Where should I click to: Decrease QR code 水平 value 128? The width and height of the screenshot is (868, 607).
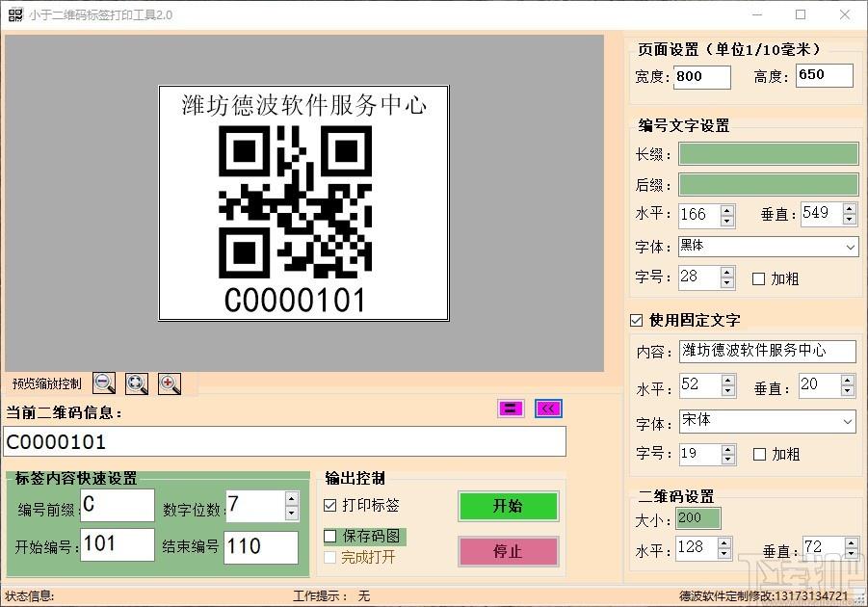(724, 553)
